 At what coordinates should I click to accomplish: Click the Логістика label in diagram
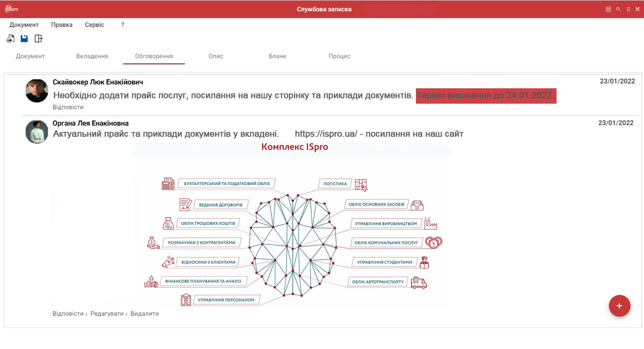click(335, 183)
